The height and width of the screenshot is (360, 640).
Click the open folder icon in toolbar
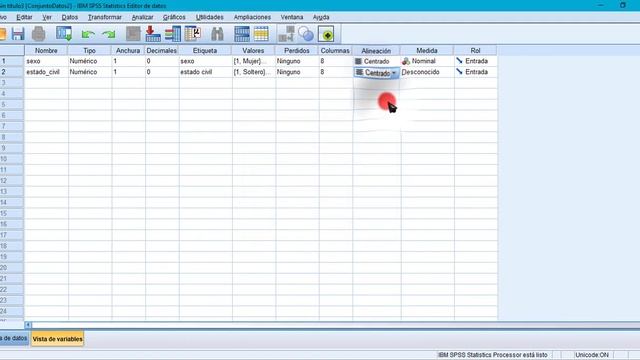tap(2, 34)
